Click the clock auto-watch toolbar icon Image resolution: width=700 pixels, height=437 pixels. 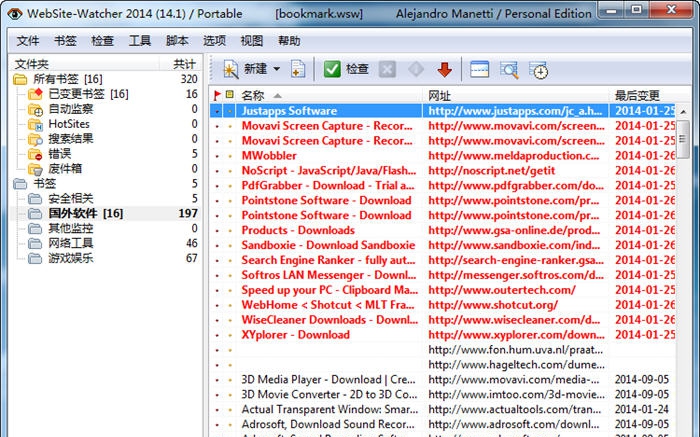click(x=538, y=69)
